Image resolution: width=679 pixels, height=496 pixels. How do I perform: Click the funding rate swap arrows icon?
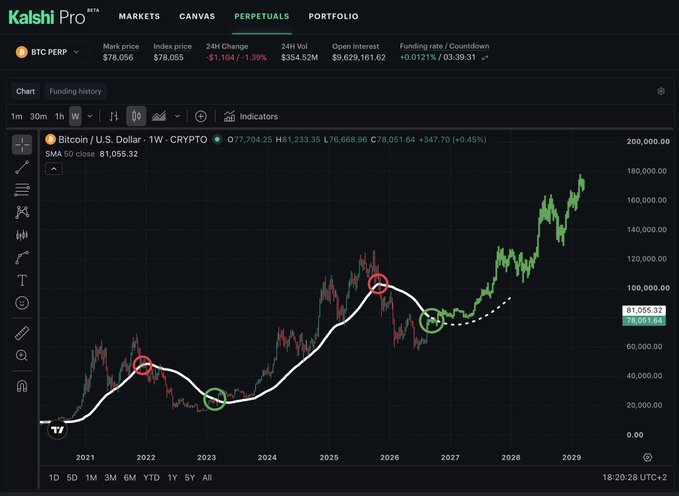pyautogui.click(x=485, y=58)
